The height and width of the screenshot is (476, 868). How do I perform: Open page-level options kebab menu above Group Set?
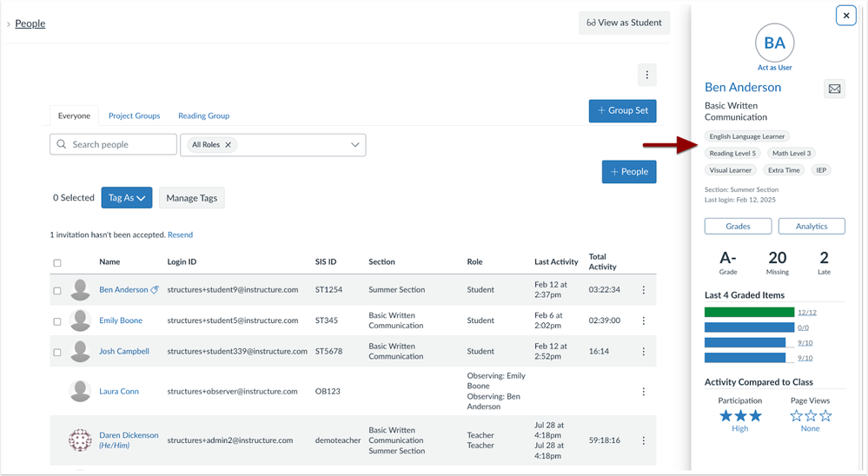click(646, 75)
